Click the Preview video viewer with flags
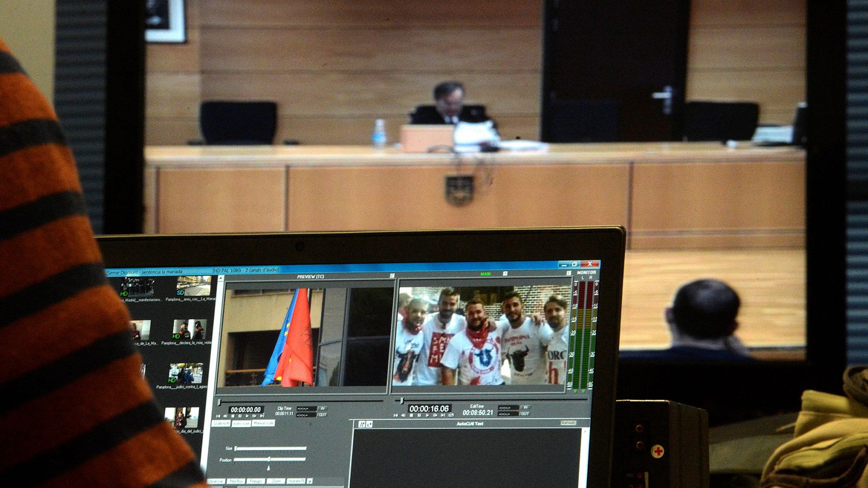Screen dimensions: 868x488 tap(305, 337)
